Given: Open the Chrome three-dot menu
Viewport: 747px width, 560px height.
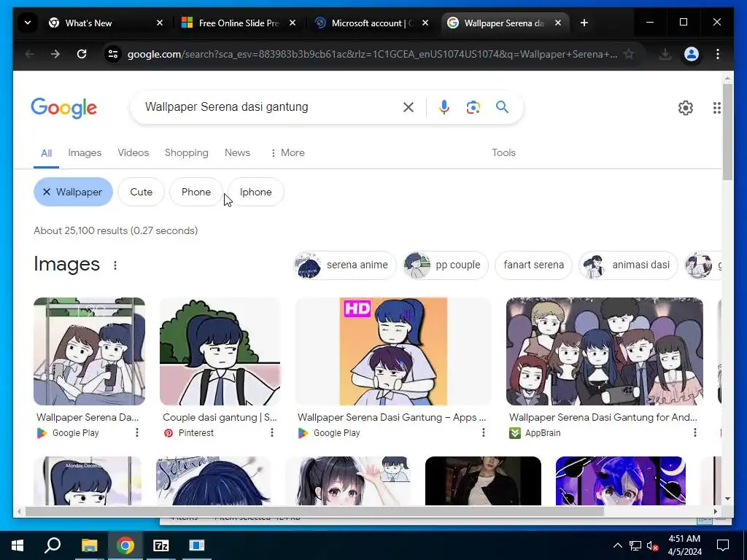Looking at the screenshot, I should [x=718, y=54].
